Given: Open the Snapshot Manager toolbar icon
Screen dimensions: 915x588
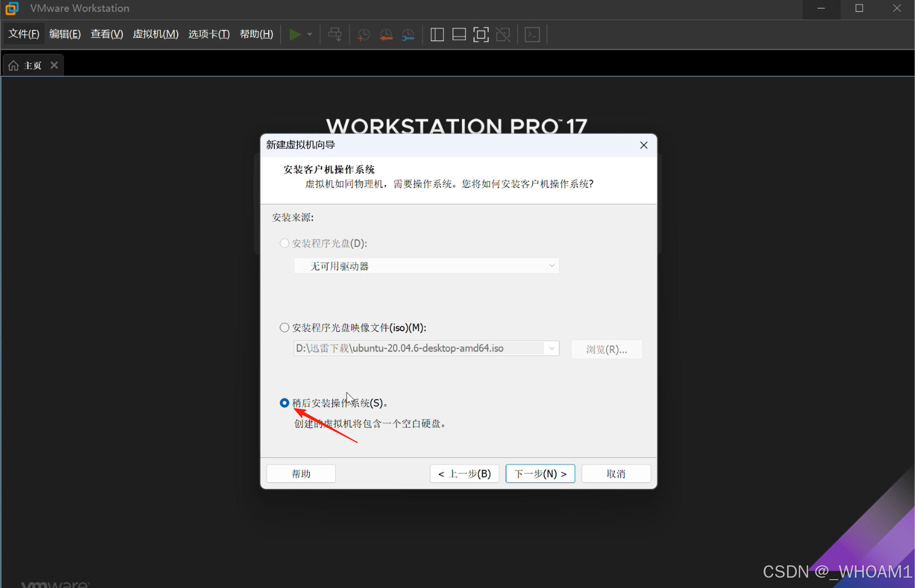Looking at the screenshot, I should (408, 34).
